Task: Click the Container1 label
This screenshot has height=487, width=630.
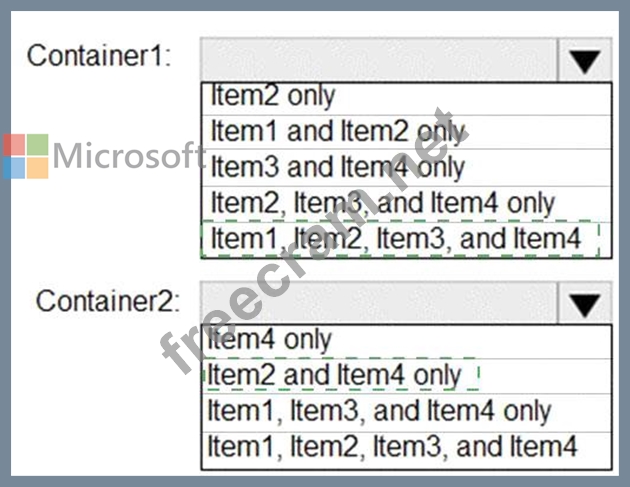Action: pos(99,55)
